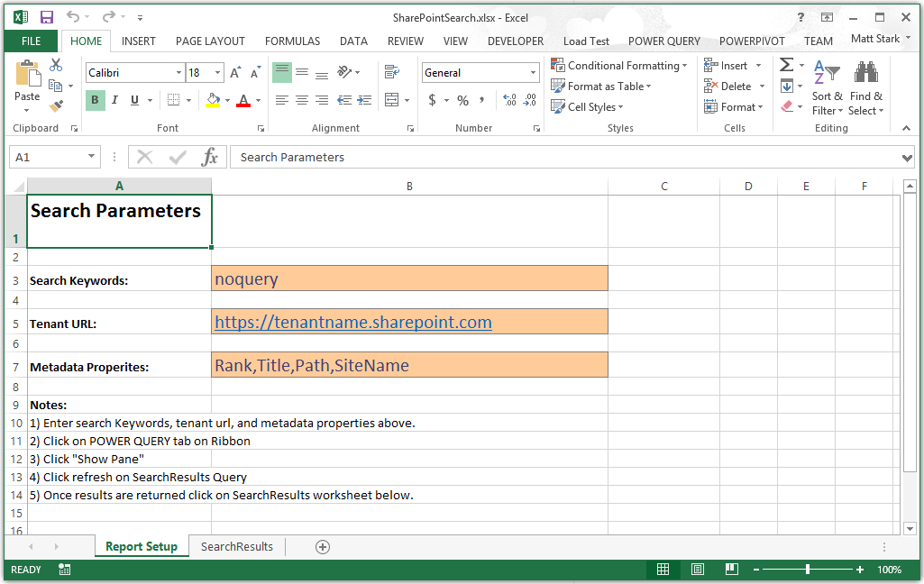Click the macro recording icon in status bar
924x584 pixels.
(x=65, y=570)
